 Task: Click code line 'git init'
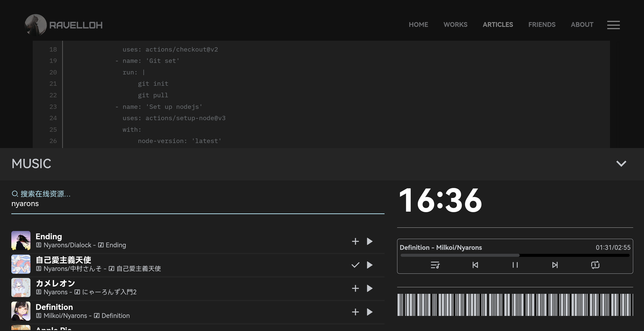point(153,84)
